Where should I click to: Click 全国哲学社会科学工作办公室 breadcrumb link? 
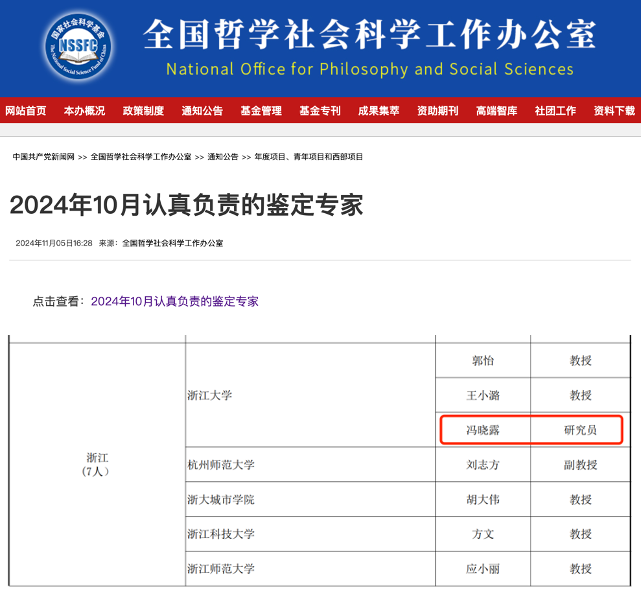[x=141, y=157]
